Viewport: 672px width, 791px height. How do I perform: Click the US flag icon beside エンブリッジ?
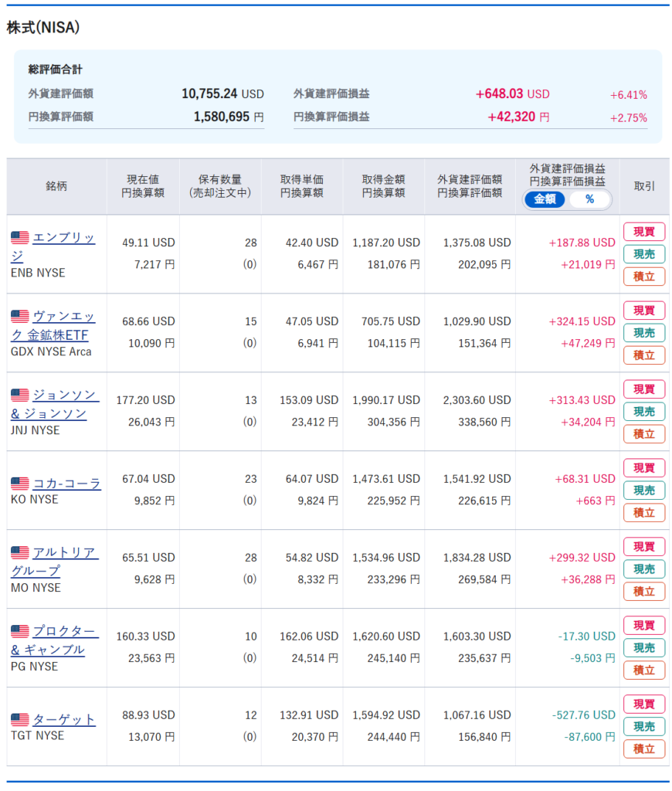(x=19, y=238)
